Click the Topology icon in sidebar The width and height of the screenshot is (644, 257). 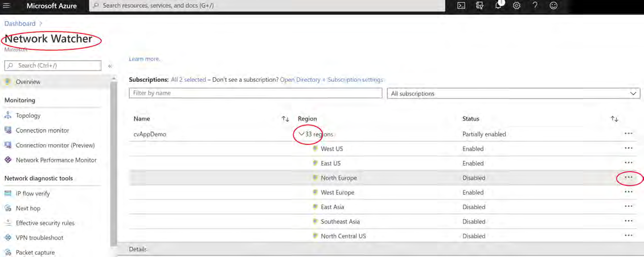click(x=8, y=115)
